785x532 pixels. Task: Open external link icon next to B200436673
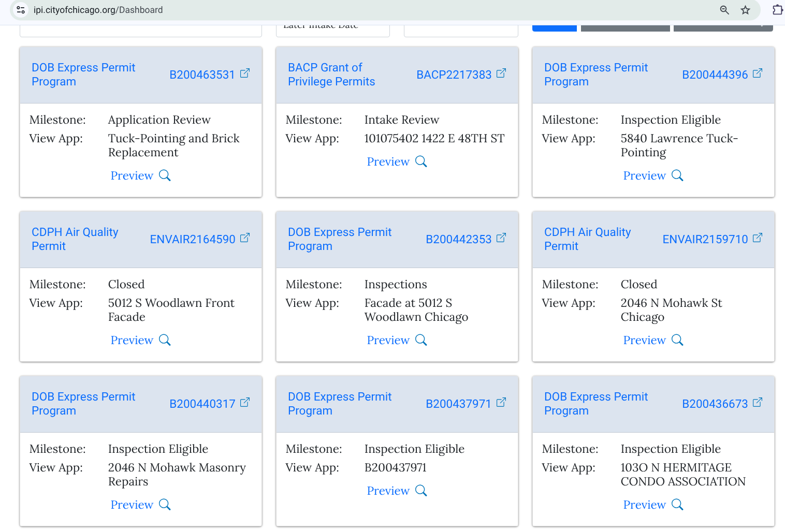click(x=757, y=403)
